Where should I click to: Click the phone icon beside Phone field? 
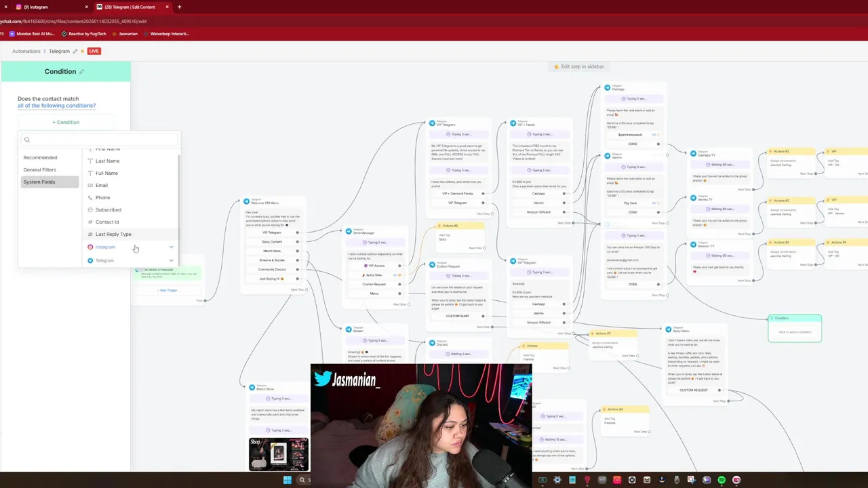(90, 198)
